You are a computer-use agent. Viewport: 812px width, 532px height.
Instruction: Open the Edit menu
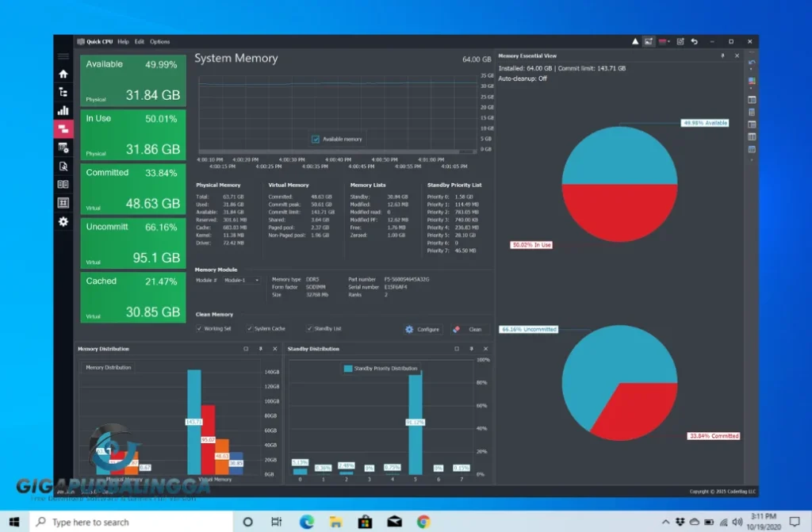[140, 41]
